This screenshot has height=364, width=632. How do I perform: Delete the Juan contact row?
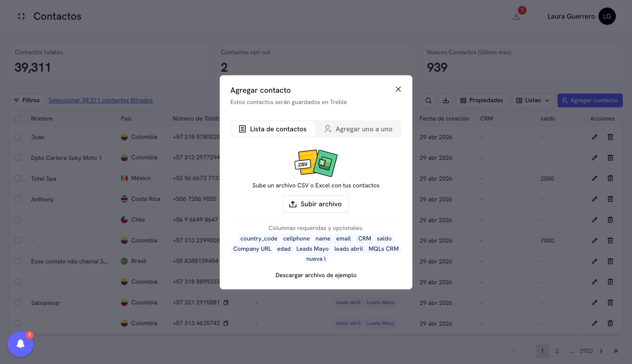click(610, 137)
